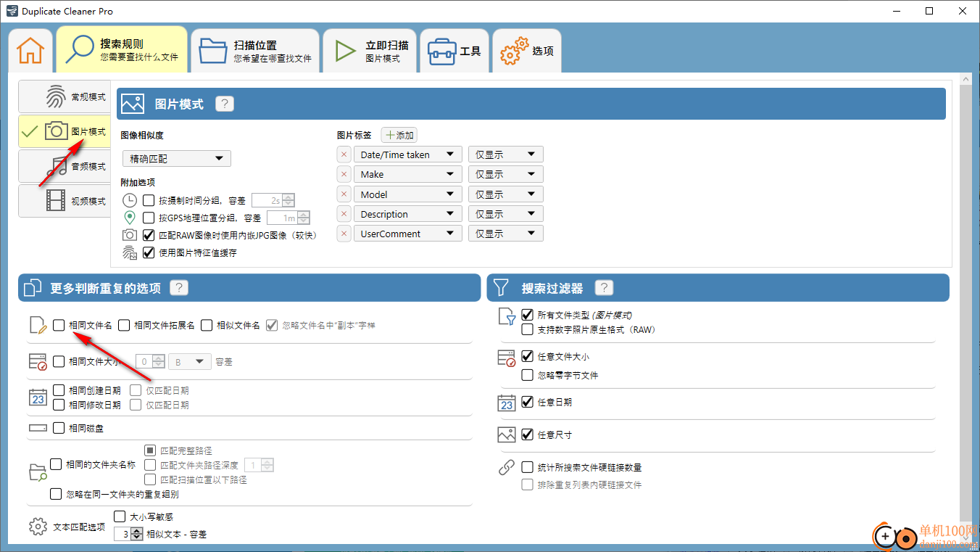This screenshot has width=980, height=552.
Task: Check 忽略在同一文件夹的重复组别
Action: (56, 494)
